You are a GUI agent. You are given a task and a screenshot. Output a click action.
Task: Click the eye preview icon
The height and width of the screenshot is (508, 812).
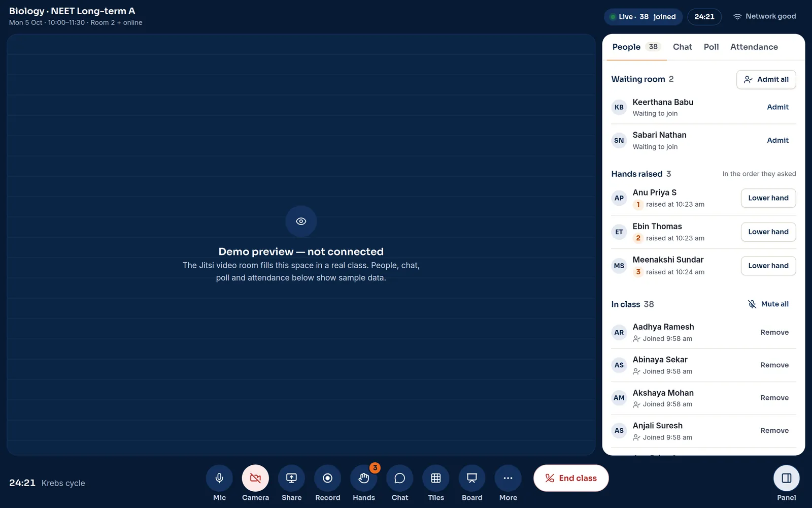click(301, 221)
